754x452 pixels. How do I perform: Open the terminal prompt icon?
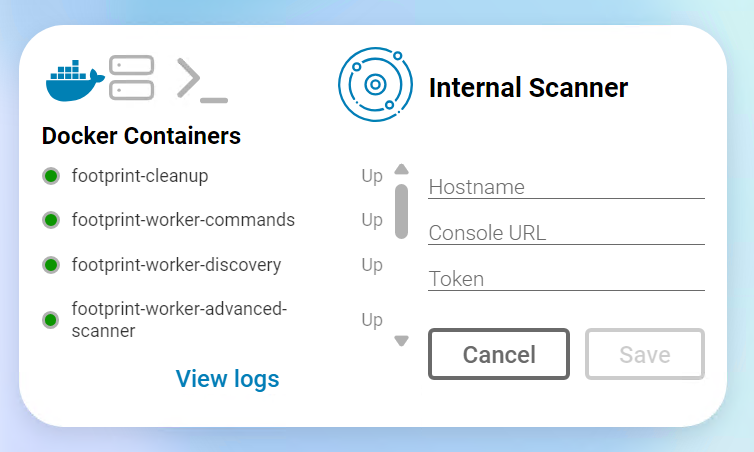click(201, 80)
